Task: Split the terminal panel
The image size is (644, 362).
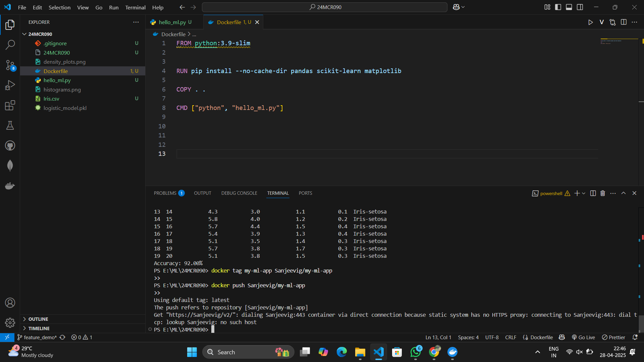Action: [593, 193]
